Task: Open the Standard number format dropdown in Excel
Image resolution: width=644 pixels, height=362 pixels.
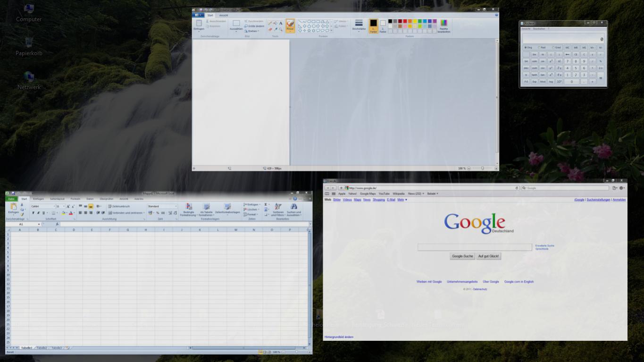Action: (x=176, y=206)
